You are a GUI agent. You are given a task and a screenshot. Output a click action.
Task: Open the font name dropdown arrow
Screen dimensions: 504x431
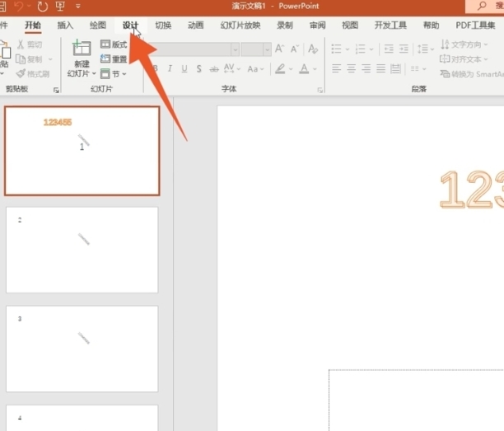tap(236, 49)
